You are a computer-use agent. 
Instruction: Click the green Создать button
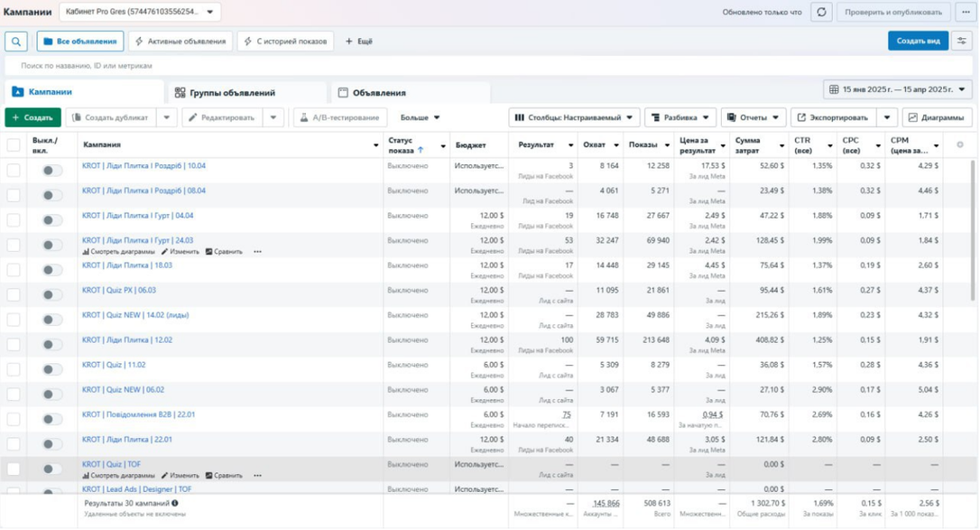(x=32, y=117)
